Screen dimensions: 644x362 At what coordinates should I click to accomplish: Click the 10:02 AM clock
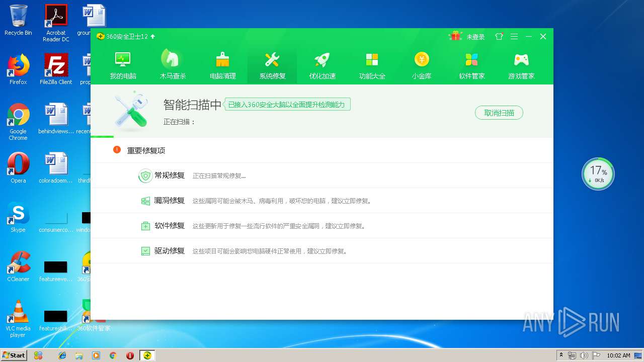point(618,355)
